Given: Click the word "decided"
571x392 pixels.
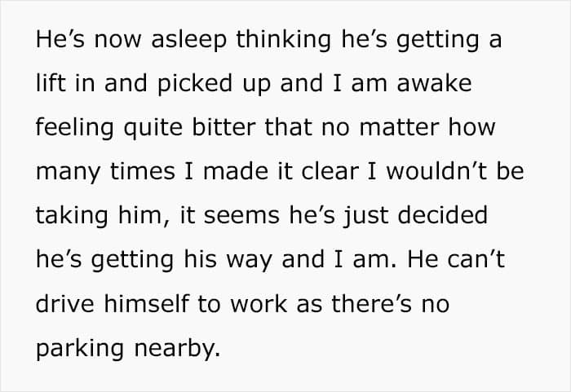Looking at the screenshot, I should (x=443, y=215).
